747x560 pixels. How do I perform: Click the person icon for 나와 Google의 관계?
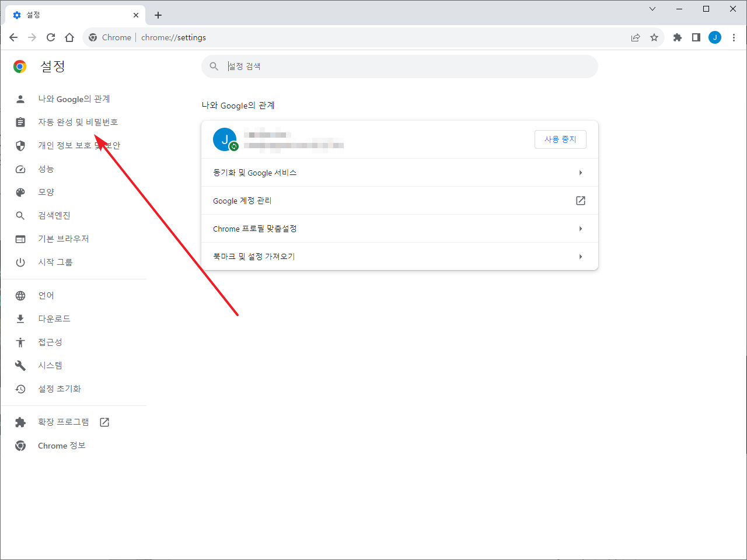point(20,99)
